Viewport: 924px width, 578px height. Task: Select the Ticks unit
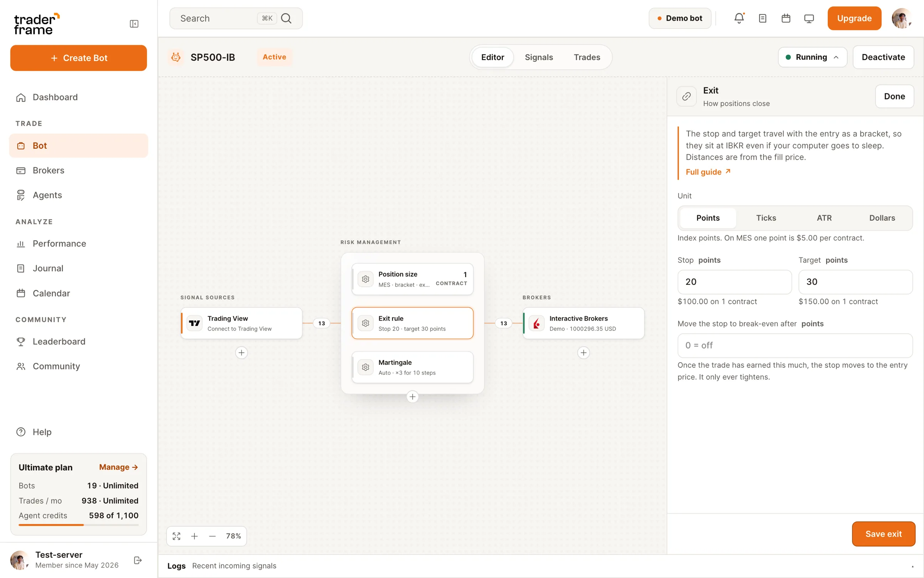tap(766, 218)
